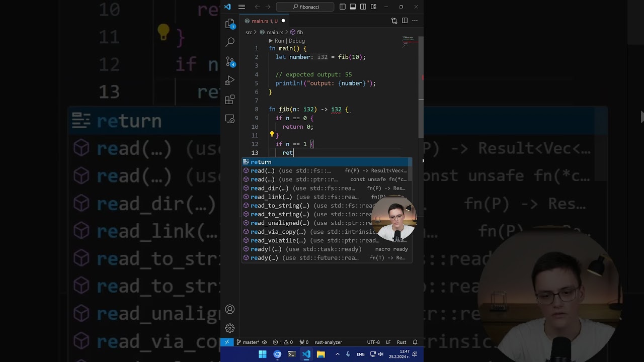Change the LF end of line sequence
This screenshot has width=644, height=362.
[x=388, y=342]
